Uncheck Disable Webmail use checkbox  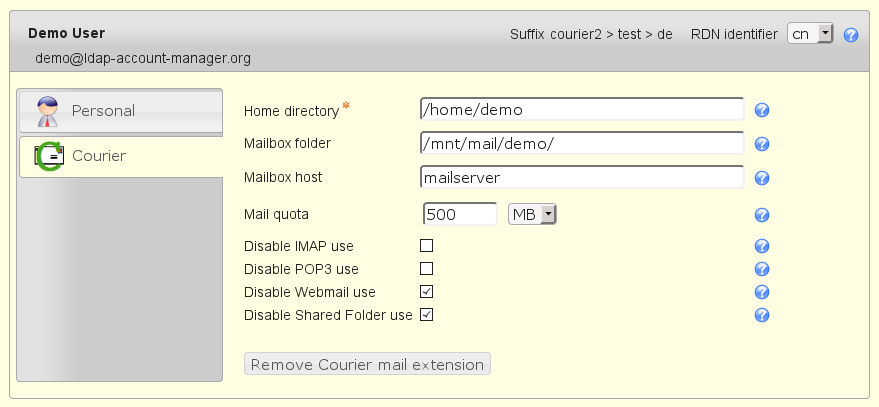(x=426, y=292)
